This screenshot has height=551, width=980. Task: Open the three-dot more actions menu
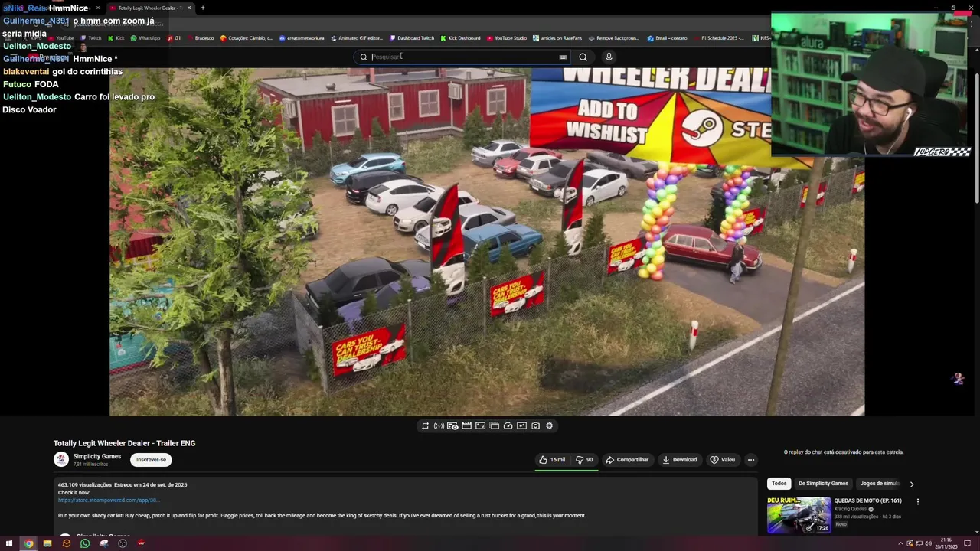[x=751, y=460]
